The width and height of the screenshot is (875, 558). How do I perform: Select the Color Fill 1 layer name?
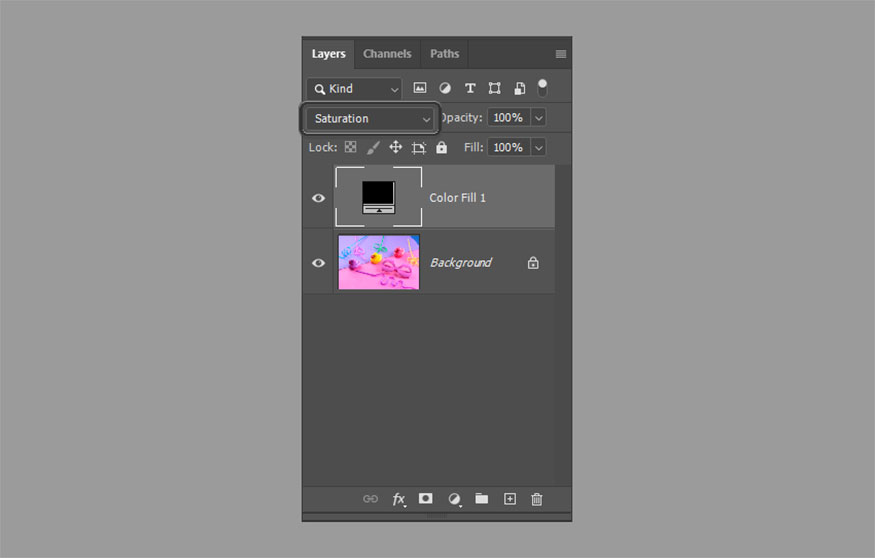[x=457, y=198]
